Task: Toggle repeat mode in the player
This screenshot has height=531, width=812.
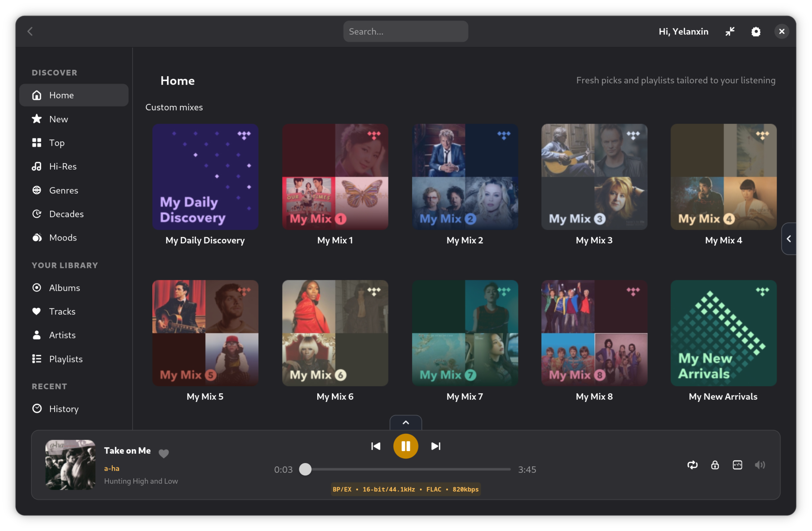Action: pyautogui.click(x=693, y=465)
